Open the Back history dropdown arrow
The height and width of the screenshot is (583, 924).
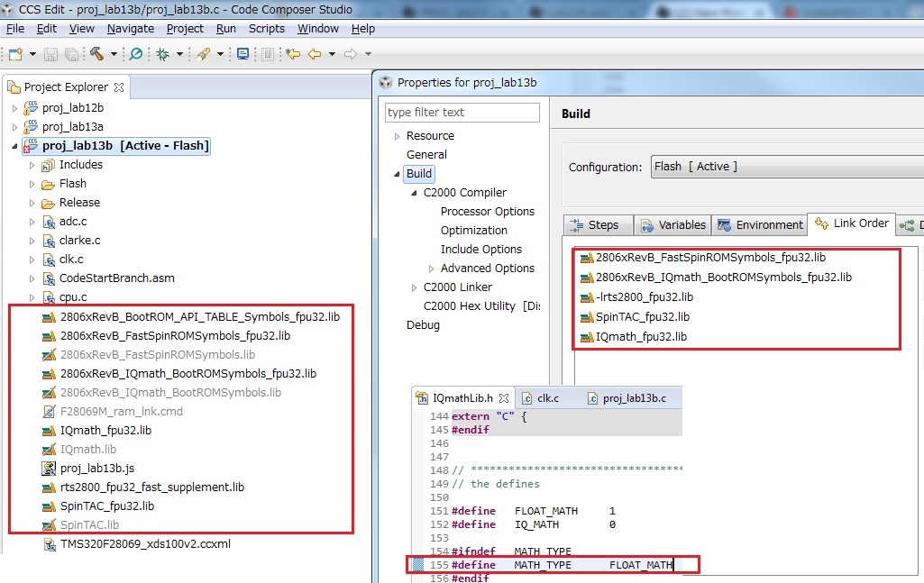click(x=333, y=54)
